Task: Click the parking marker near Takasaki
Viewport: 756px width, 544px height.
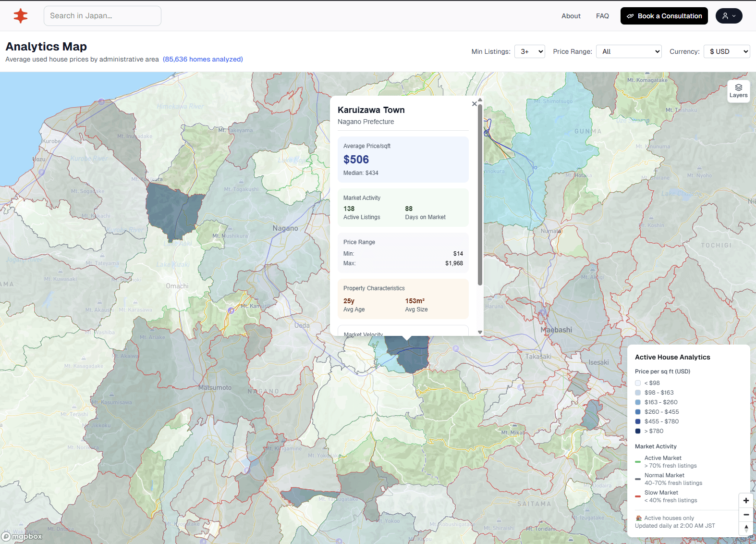Action: click(455, 348)
